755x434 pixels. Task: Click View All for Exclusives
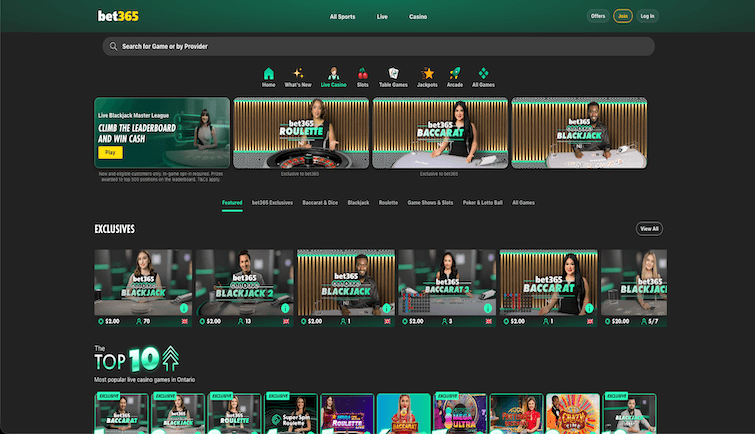649,229
